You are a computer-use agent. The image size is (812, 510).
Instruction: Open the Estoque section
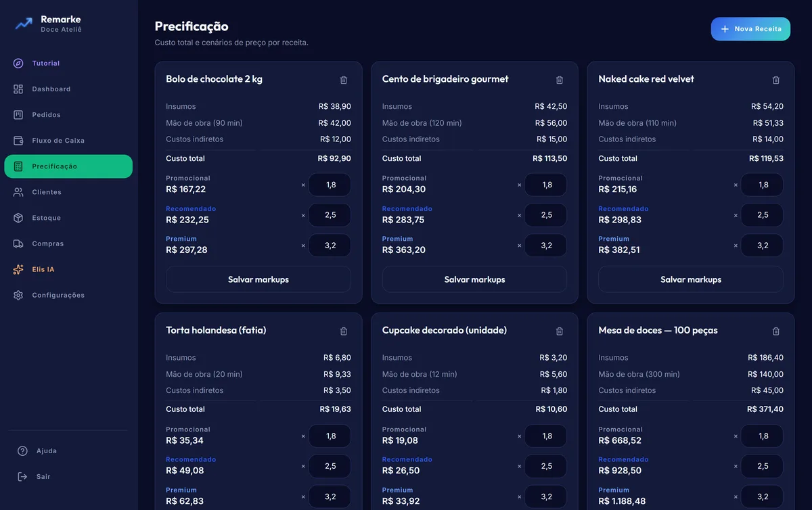click(68, 218)
